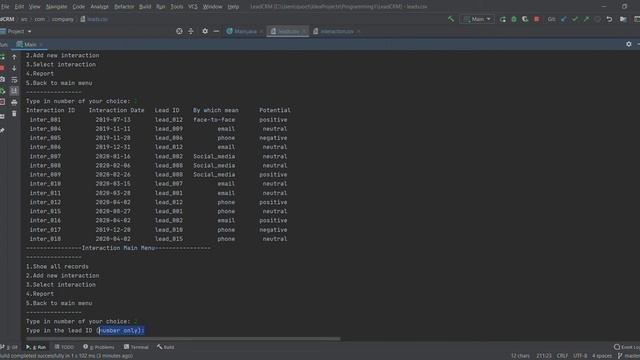Screen dimensions: 640x360
Task: Open the Problems tool window
Action: pyautogui.click(x=99, y=347)
